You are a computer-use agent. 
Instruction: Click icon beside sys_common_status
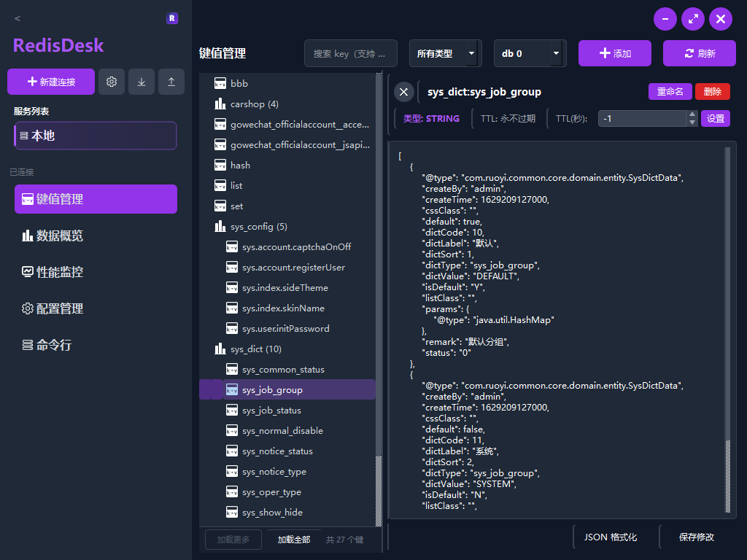pyautogui.click(x=232, y=370)
